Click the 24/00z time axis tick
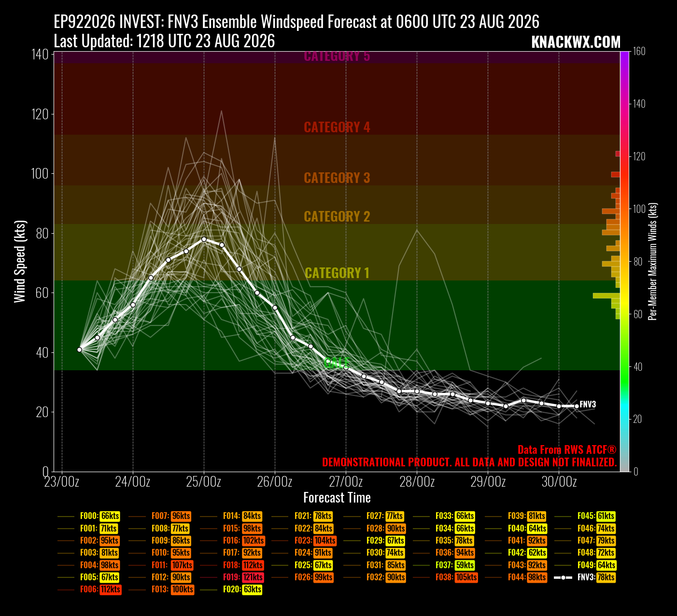 pos(133,481)
